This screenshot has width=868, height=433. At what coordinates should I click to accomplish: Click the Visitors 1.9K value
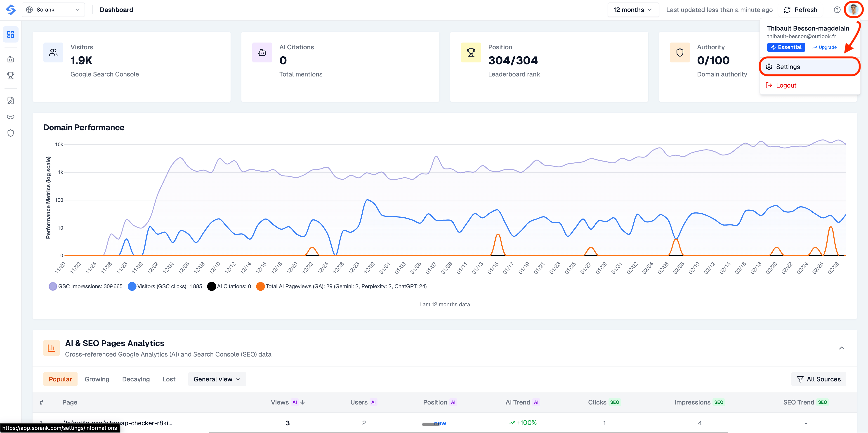click(x=82, y=60)
